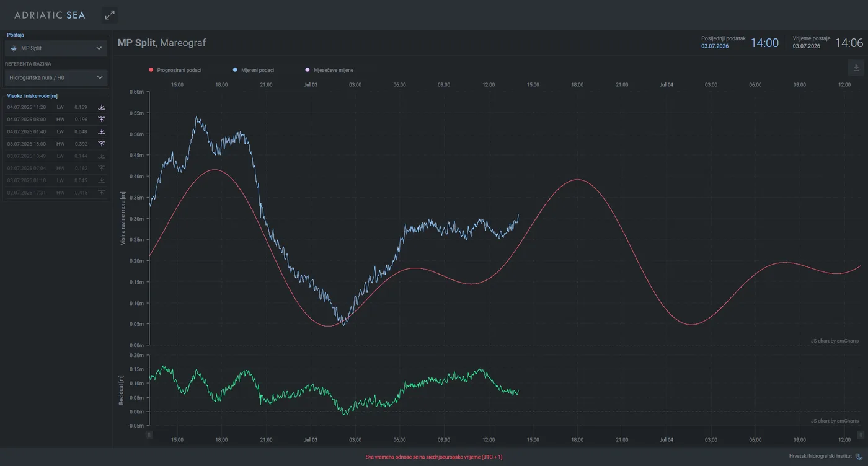Viewport: 868px width, 466px height.
Task: Click the Hrvatski hidrografski institut logo icon
Action: click(x=859, y=457)
